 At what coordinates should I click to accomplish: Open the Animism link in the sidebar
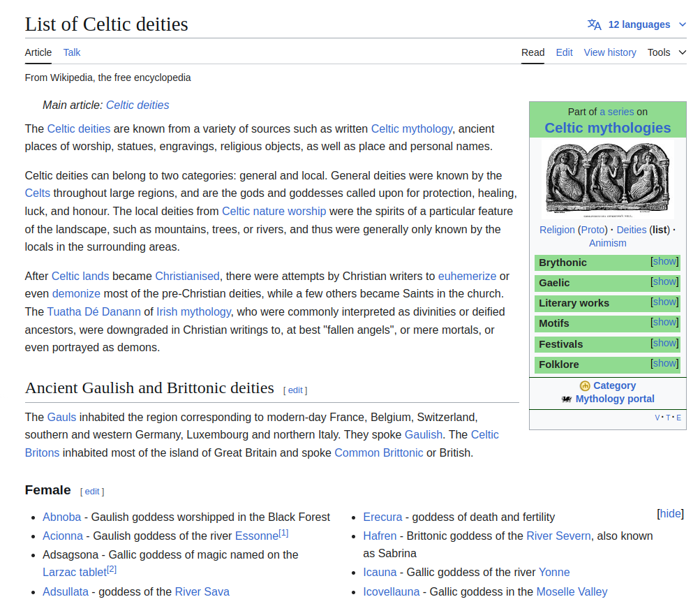607,242
